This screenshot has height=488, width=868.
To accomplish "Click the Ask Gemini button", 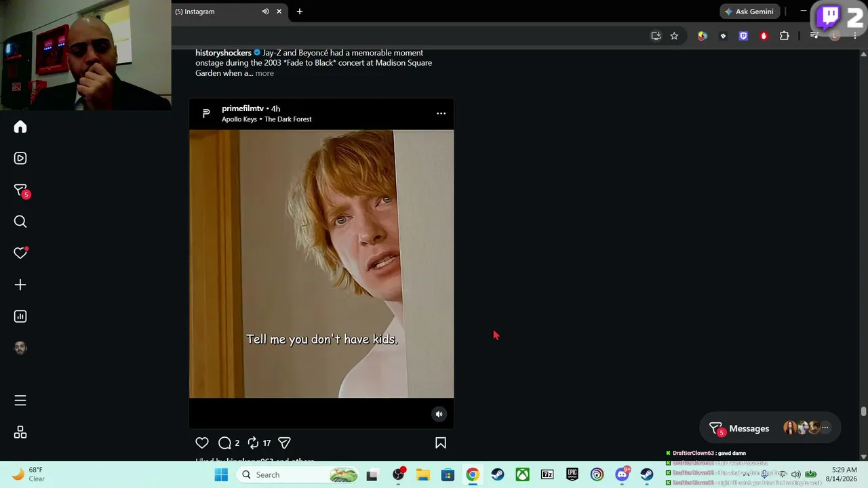I will tap(749, 12).
